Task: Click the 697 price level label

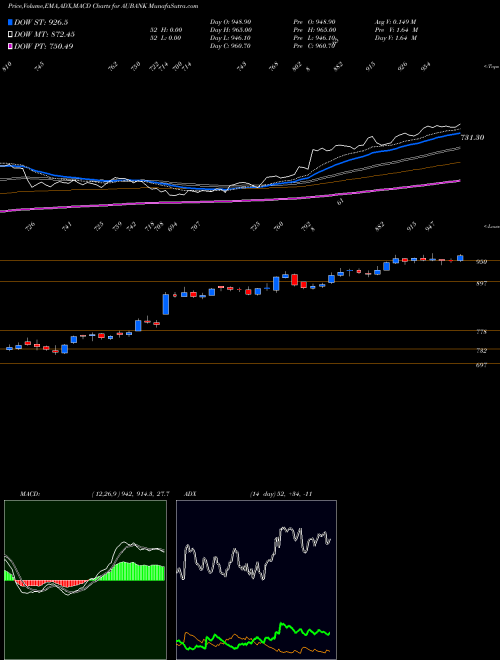Action: pos(481,365)
